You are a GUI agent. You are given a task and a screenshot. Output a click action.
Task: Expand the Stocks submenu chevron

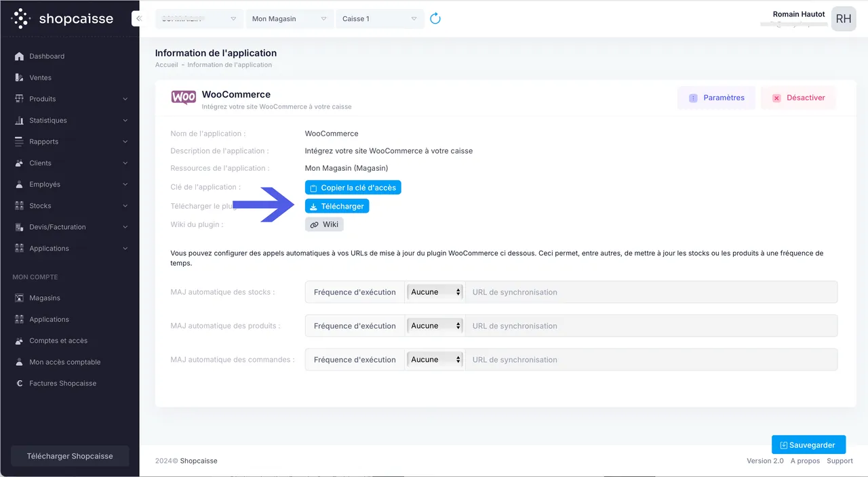point(125,205)
